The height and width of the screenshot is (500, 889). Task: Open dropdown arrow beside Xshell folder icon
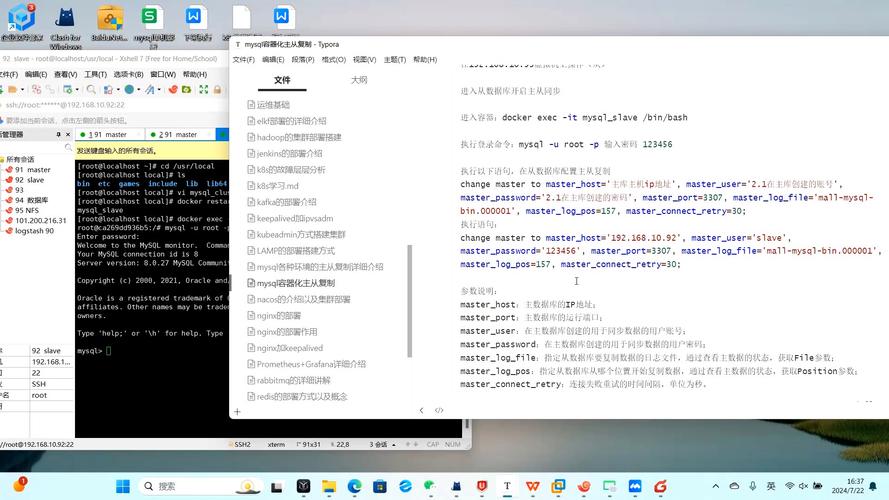point(22,90)
